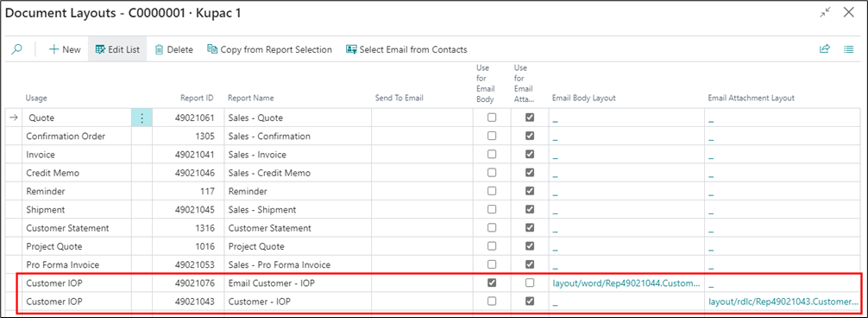Click the Send To Email field for Invoice

click(422, 154)
